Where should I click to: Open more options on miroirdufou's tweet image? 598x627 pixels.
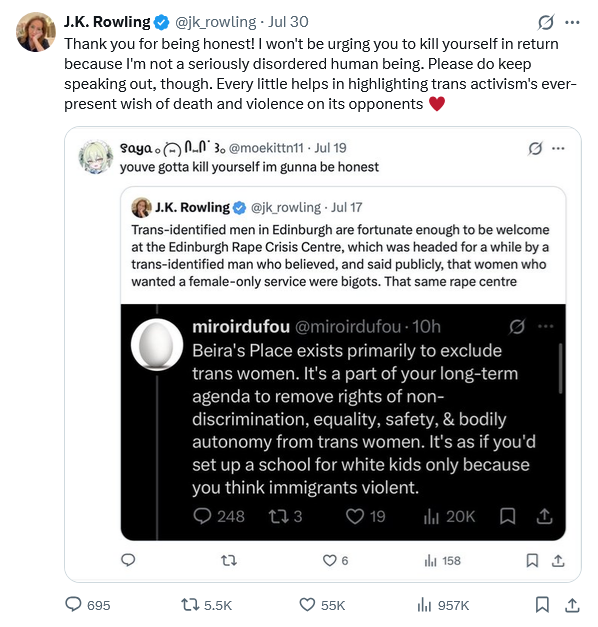tap(546, 326)
